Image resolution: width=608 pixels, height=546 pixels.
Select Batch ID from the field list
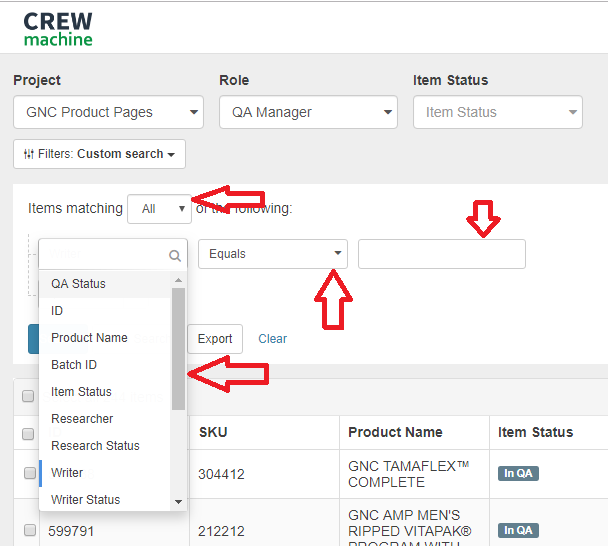105,365
